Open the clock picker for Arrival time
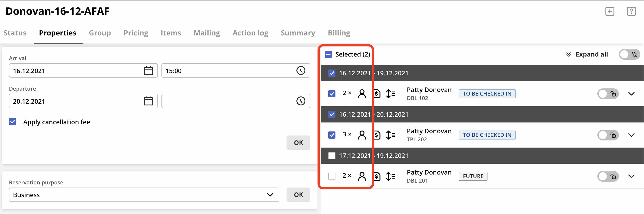The image size is (644, 214). click(301, 71)
